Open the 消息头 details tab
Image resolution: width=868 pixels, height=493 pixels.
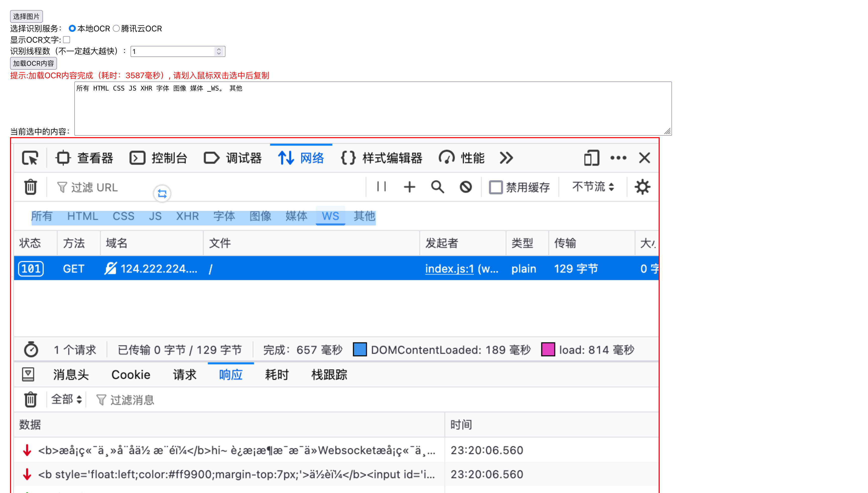(x=71, y=375)
